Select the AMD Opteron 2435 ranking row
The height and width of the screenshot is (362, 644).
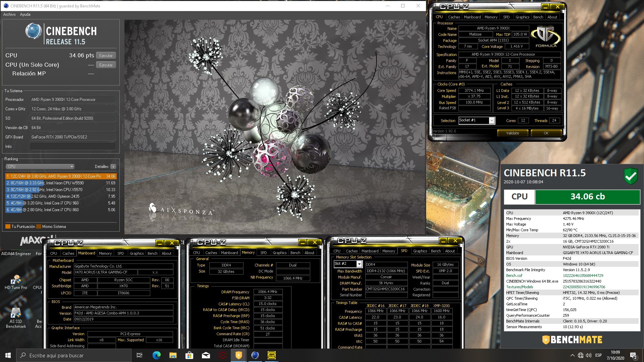click(61, 196)
